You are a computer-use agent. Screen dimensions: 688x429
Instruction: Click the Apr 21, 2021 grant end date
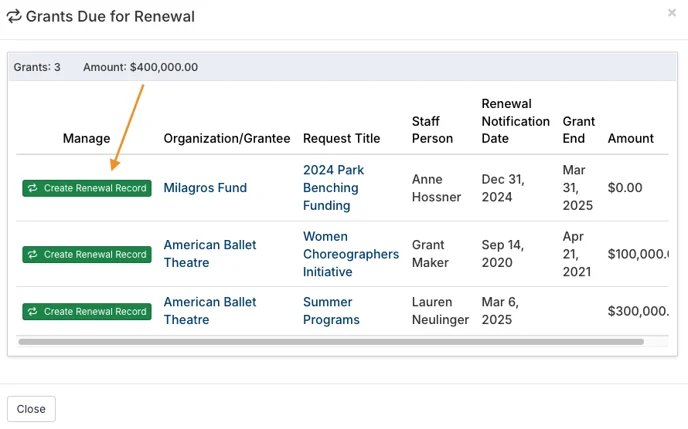pos(577,254)
